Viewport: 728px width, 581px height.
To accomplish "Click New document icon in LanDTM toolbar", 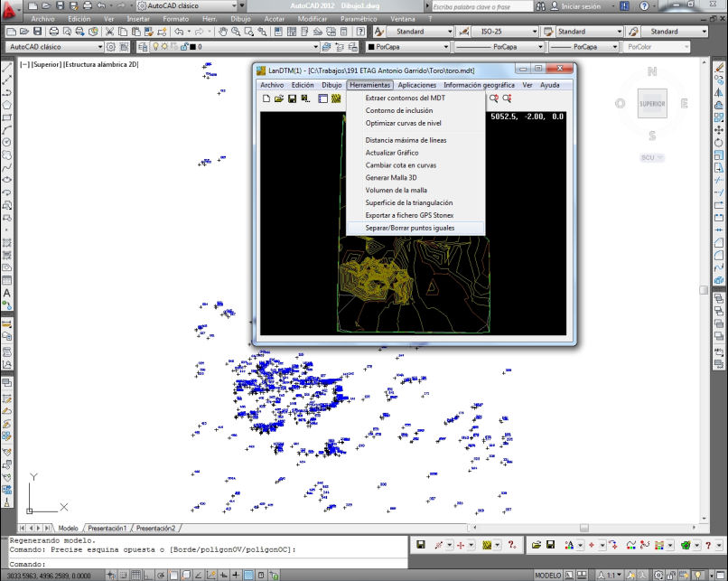I will tap(266, 98).
